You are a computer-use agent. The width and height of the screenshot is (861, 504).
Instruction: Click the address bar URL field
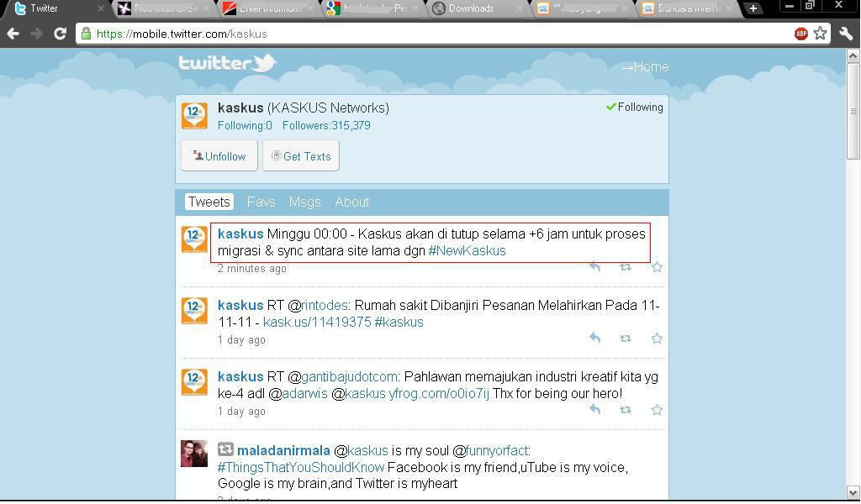tap(420, 34)
